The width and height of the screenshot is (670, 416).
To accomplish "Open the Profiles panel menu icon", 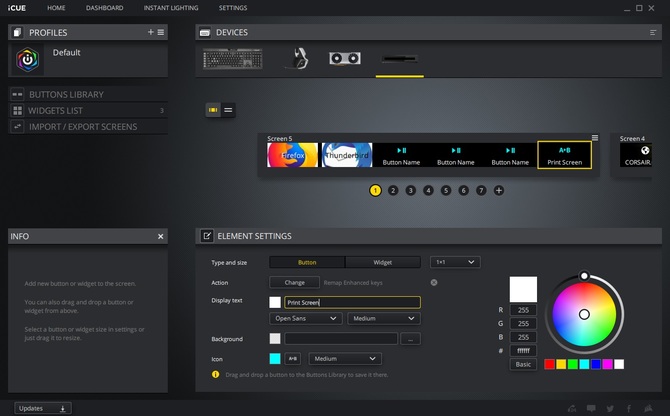I will (161, 32).
